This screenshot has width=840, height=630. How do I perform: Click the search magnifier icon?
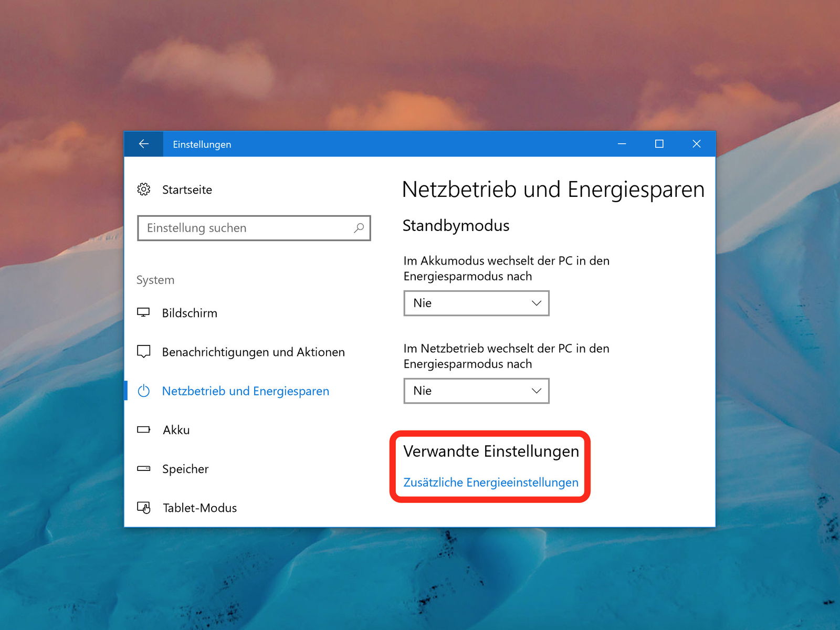pyautogui.click(x=359, y=228)
